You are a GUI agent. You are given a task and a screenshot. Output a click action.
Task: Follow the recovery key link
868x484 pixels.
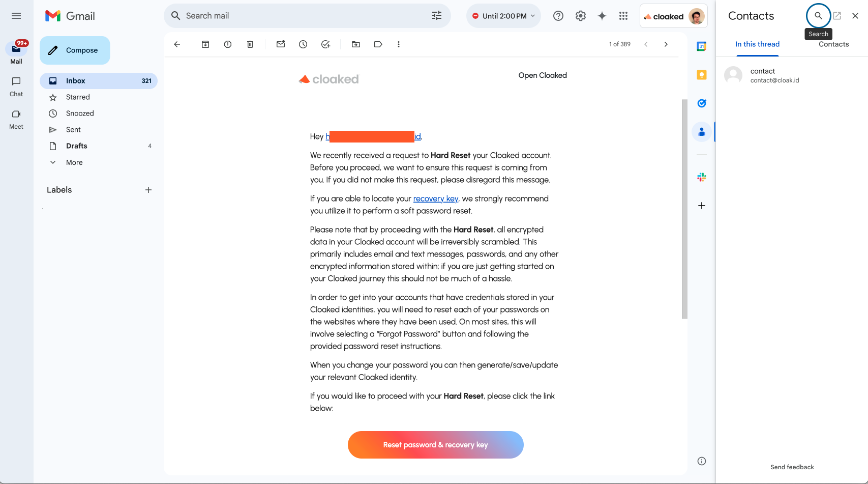point(436,198)
